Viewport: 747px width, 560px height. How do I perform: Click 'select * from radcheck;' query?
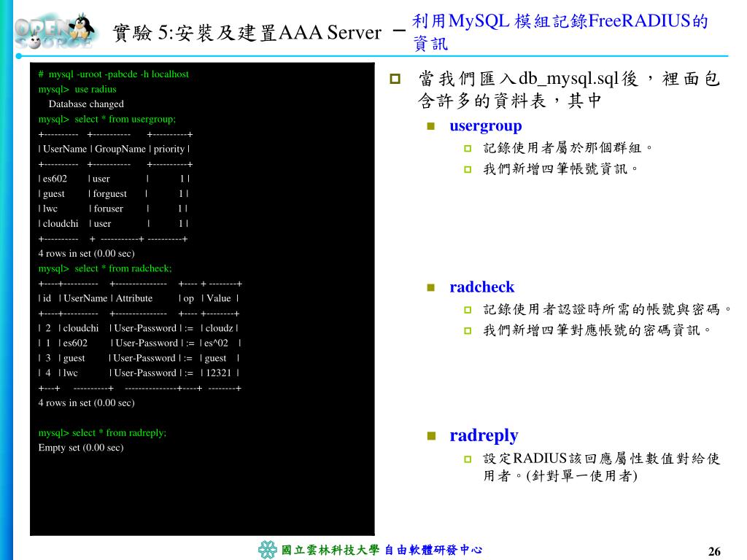point(105,268)
